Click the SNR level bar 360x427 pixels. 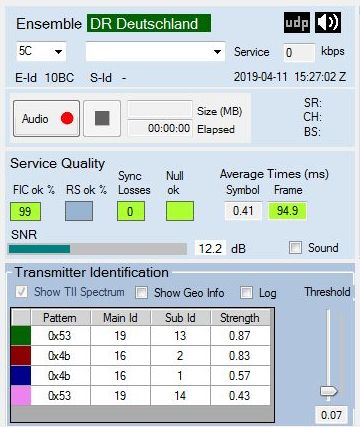97,249
